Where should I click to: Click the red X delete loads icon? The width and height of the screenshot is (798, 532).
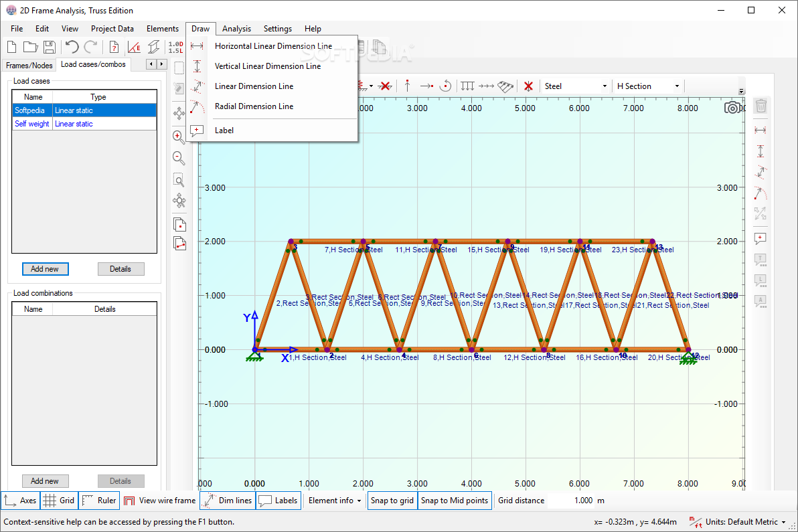click(528, 86)
